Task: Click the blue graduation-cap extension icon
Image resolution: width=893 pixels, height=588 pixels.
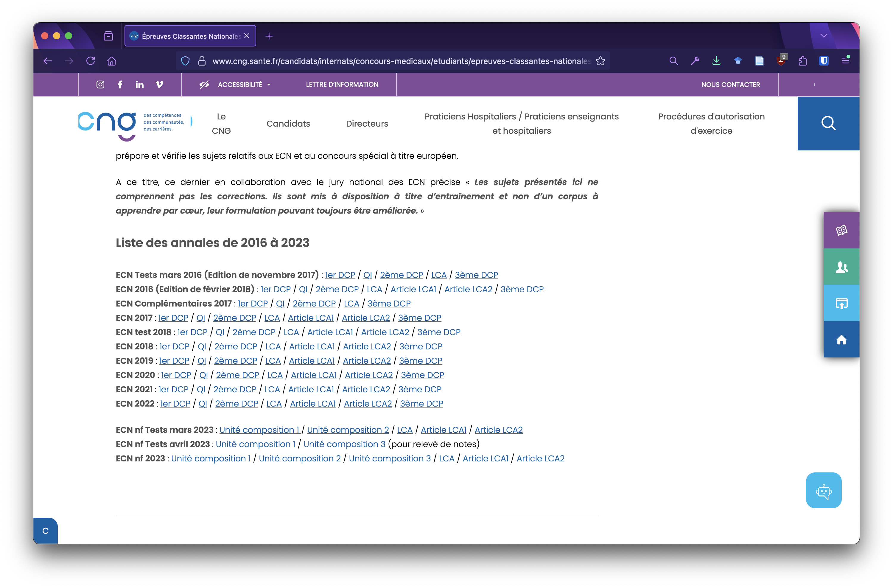Action: (x=738, y=61)
